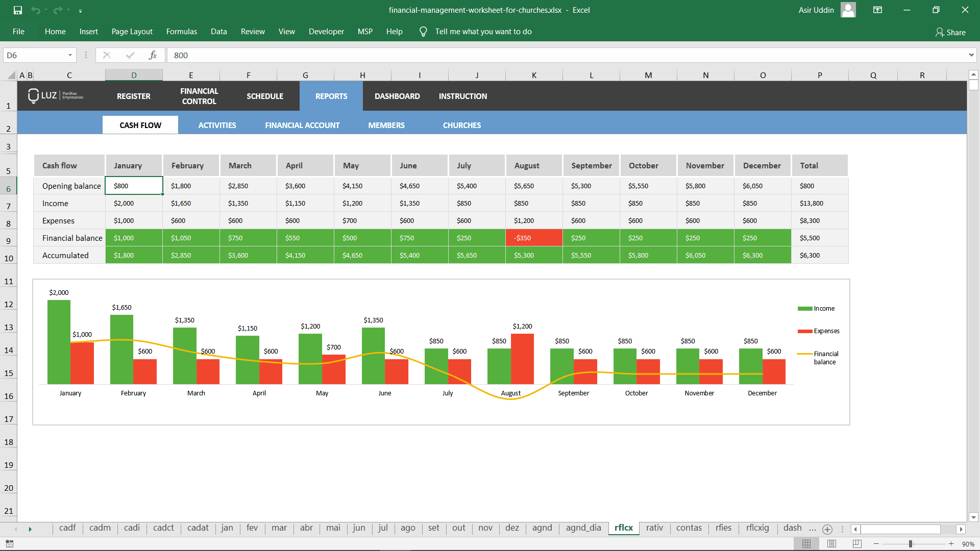The image size is (980, 551).
Task: Open the Developer ribbon tab
Action: pos(326,31)
